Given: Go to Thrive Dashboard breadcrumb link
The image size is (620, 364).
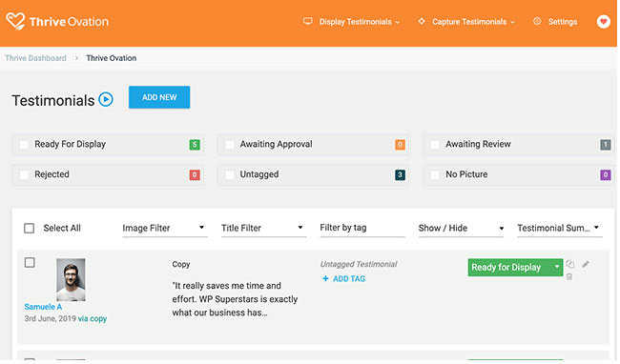Looking at the screenshot, I should 35,58.
